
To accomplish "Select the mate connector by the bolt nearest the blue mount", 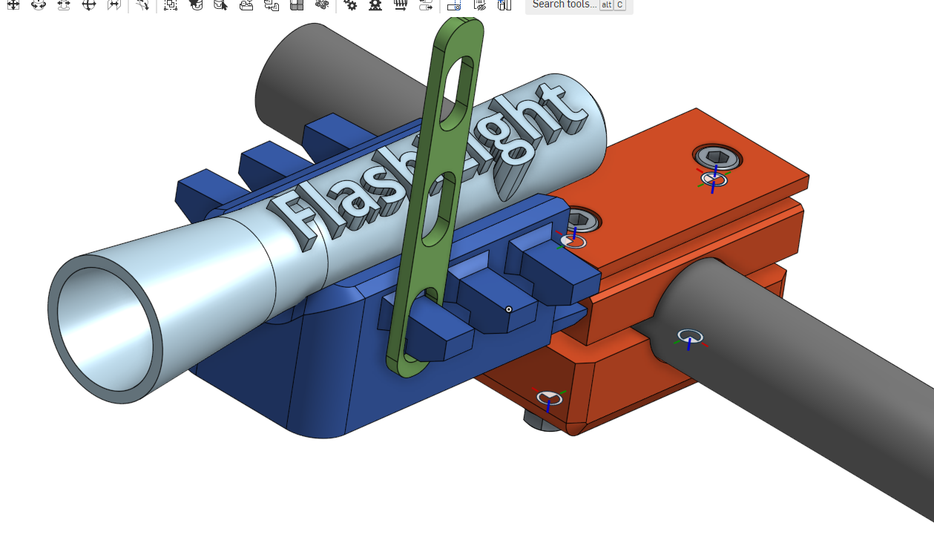I will [573, 240].
